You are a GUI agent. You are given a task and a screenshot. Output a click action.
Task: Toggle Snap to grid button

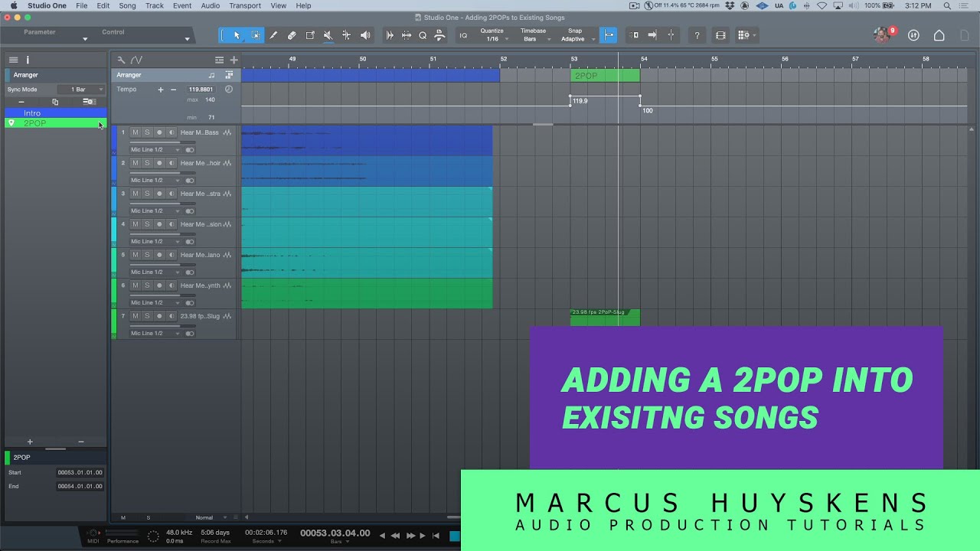[x=609, y=35]
